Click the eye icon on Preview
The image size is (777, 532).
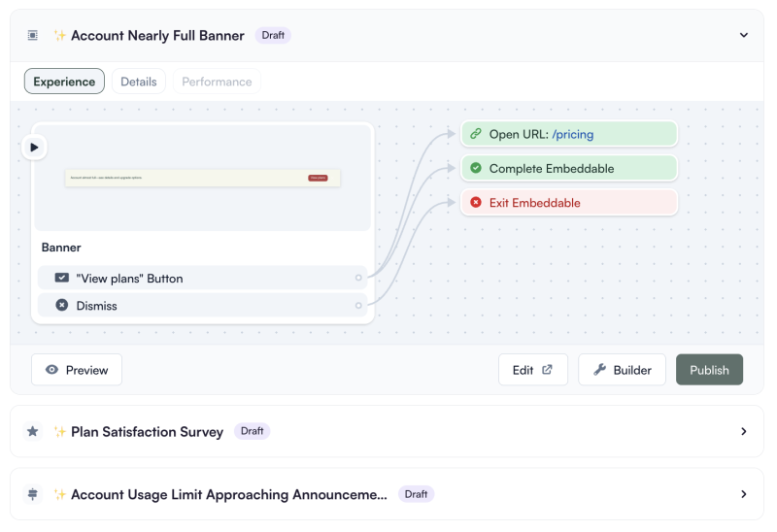[52, 370]
